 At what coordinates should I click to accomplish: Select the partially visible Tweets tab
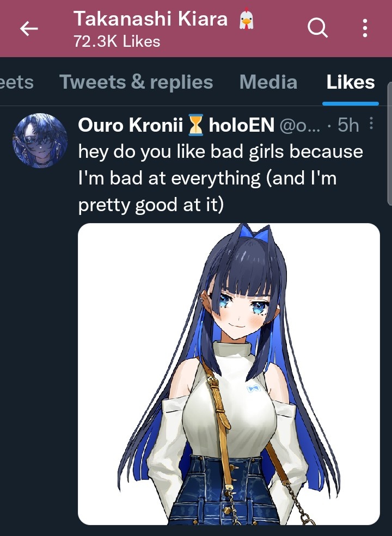pos(17,82)
